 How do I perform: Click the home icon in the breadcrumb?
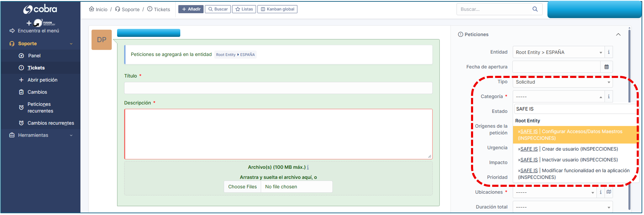[92, 9]
